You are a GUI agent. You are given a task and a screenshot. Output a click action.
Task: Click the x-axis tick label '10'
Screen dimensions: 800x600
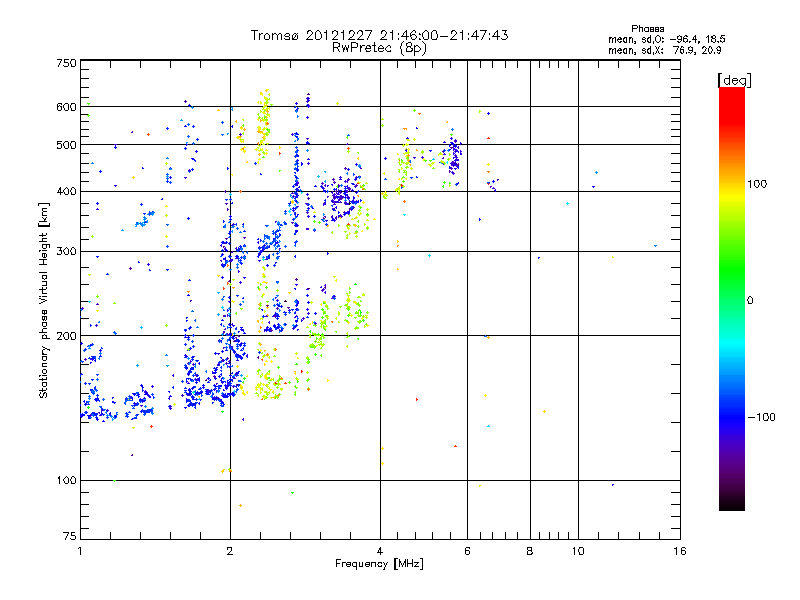click(578, 551)
